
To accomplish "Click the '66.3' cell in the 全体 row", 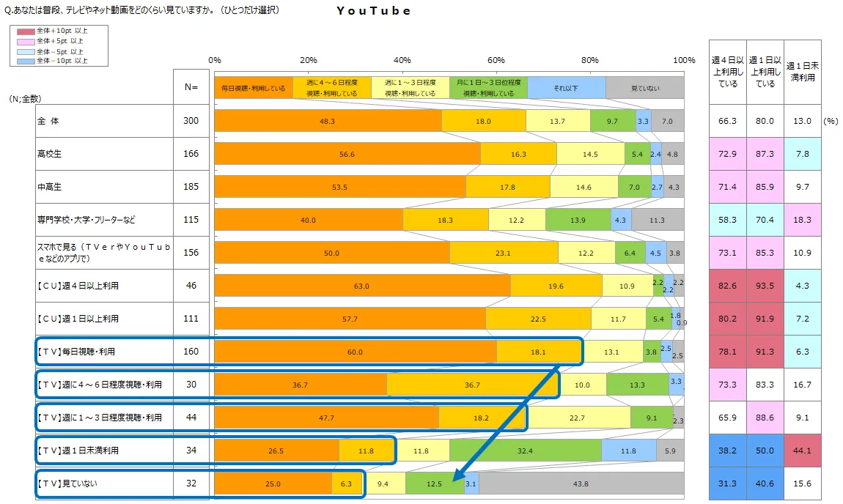I will click(x=727, y=122).
